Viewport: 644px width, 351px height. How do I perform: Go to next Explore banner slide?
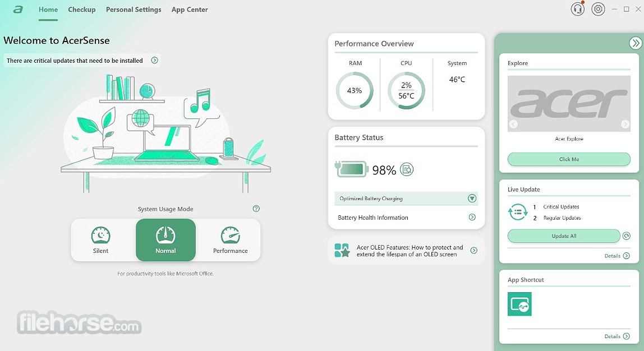[625, 124]
